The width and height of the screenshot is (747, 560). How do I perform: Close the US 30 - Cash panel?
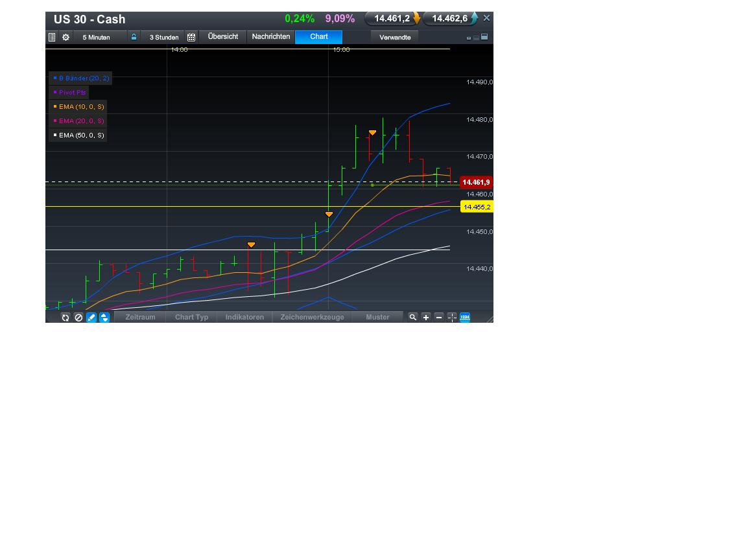[486, 18]
